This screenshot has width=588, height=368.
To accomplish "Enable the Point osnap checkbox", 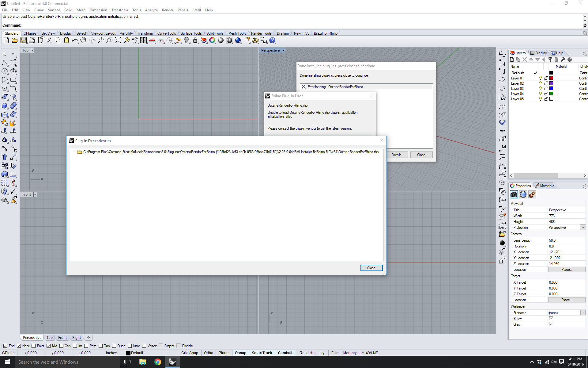I will (34, 346).
